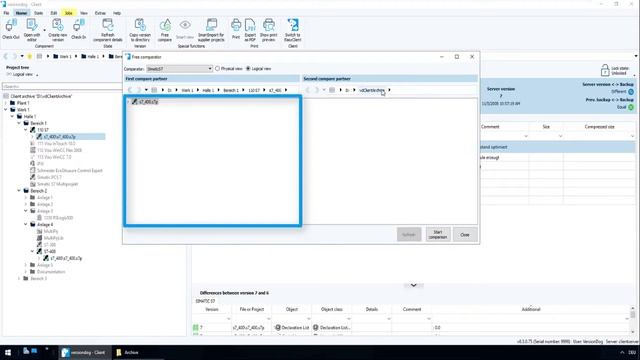Click Halle 1 in first partner path

click(208, 90)
